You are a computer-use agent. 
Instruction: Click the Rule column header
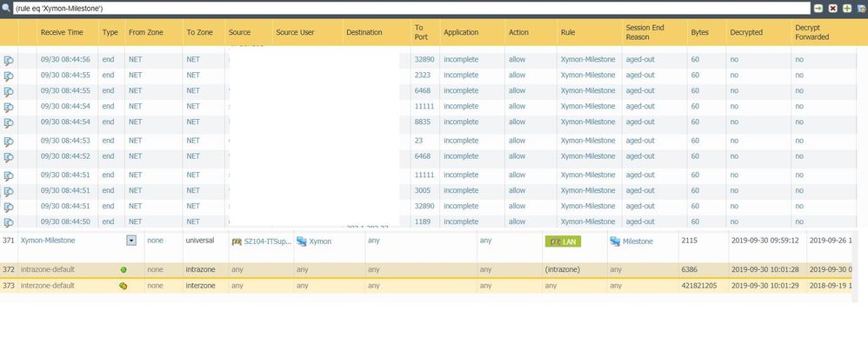[568, 32]
